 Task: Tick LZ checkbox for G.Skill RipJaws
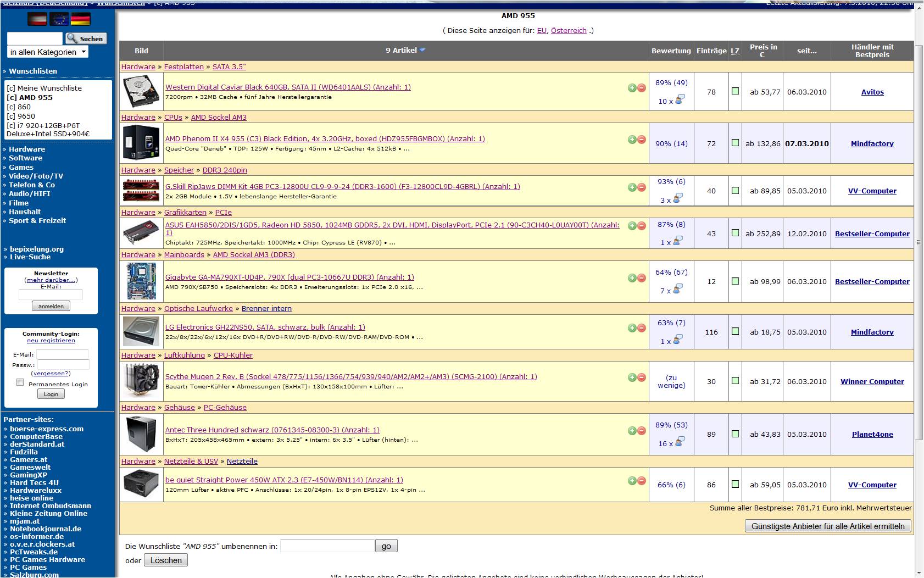735,191
